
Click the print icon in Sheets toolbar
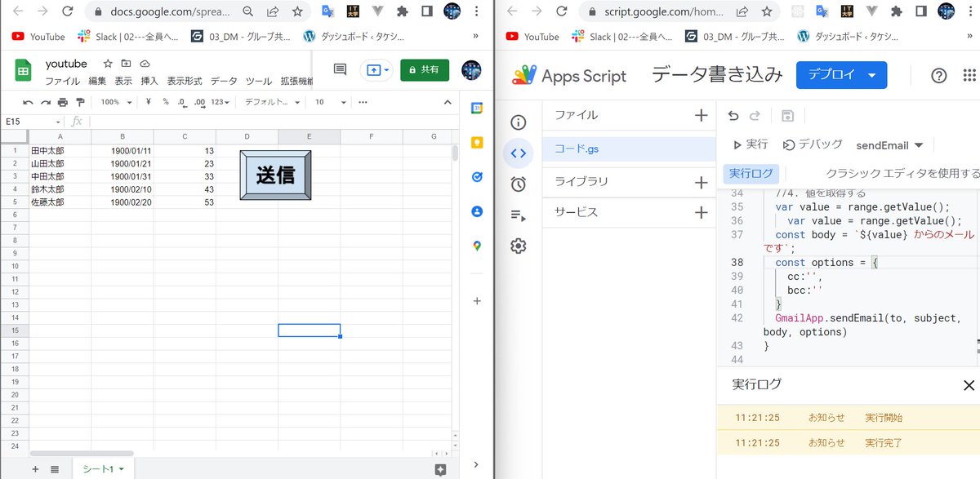64,102
